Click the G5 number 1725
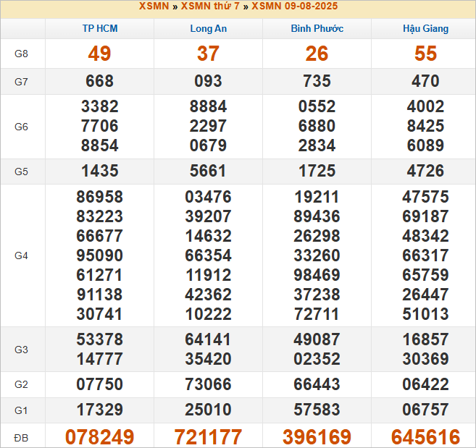This screenshot has height=448, width=476. pyautogui.click(x=317, y=172)
